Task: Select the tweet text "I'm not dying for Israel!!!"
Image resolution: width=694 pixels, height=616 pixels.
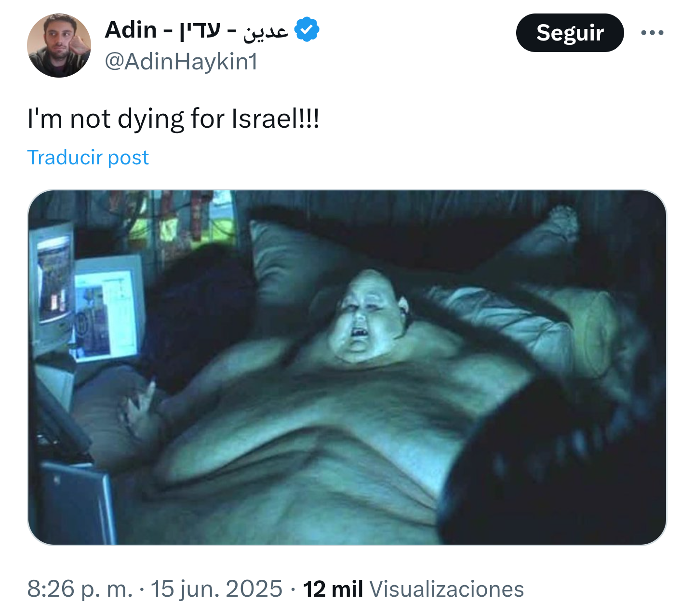Action: (x=173, y=119)
